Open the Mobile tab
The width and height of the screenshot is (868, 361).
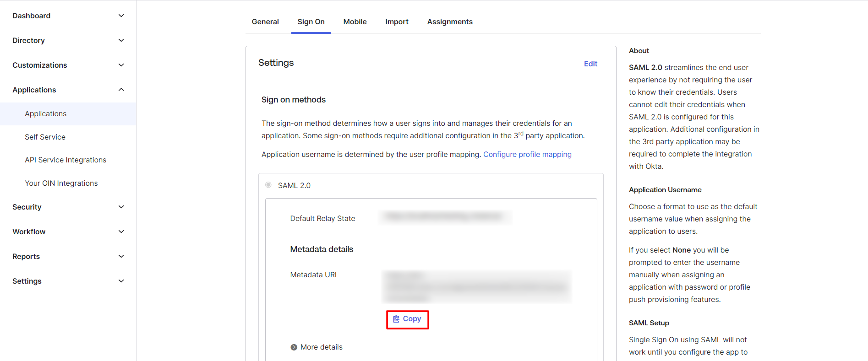click(355, 22)
